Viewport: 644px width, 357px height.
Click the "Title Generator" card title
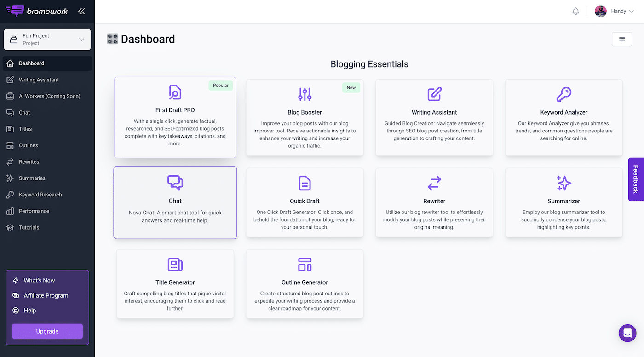(175, 282)
